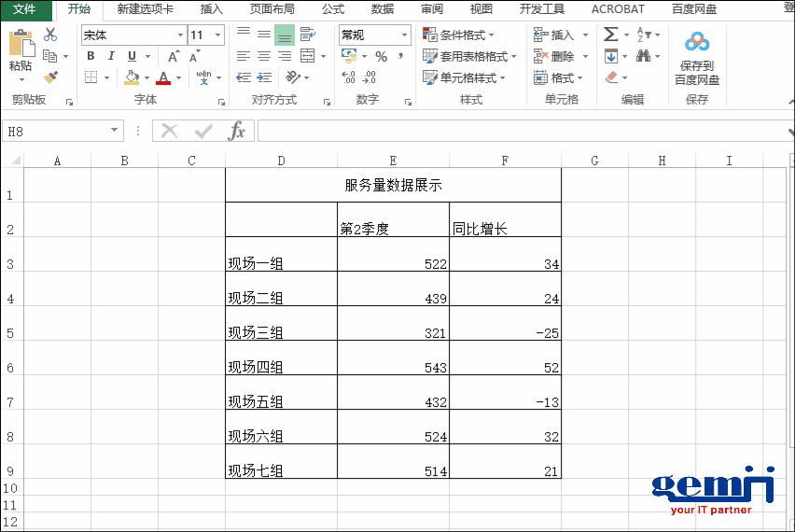Open Find and Select binoculars

(x=644, y=56)
